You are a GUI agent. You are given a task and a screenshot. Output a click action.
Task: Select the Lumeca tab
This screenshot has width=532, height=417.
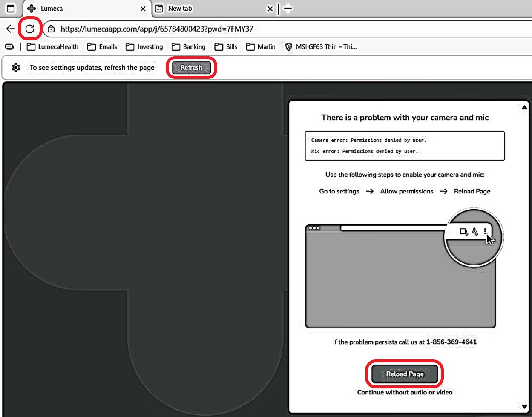[x=81, y=9]
